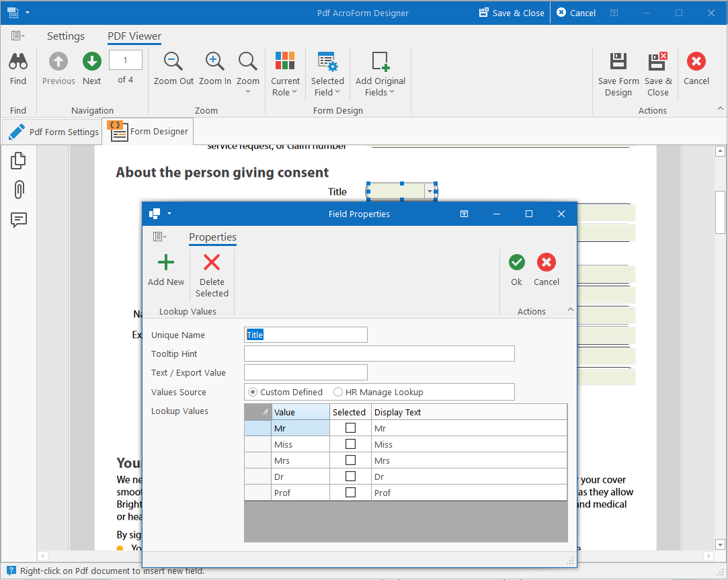Click ribbon display options in designer title bar

[614, 13]
